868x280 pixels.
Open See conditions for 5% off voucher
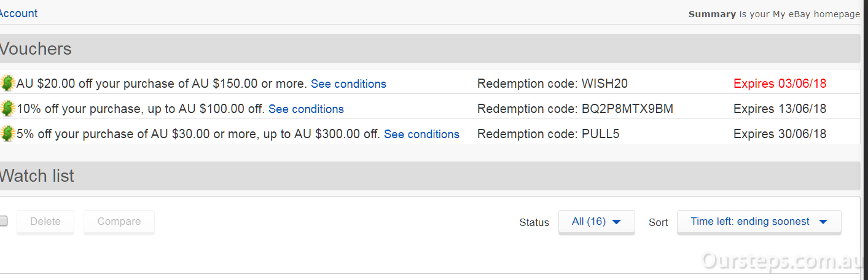tap(421, 134)
